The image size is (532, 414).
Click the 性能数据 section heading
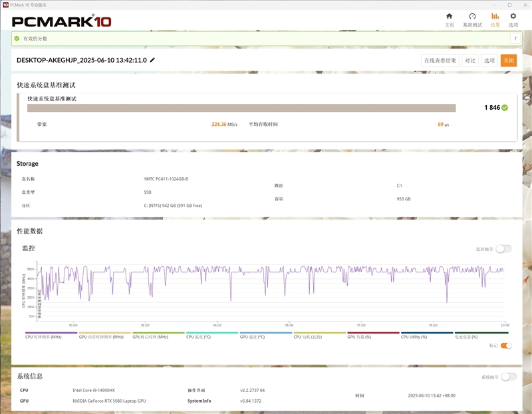point(30,231)
